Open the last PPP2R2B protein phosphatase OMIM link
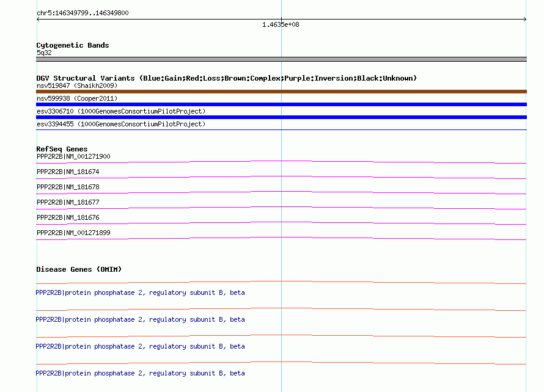Viewport: 544px width, 392px height. (140, 373)
